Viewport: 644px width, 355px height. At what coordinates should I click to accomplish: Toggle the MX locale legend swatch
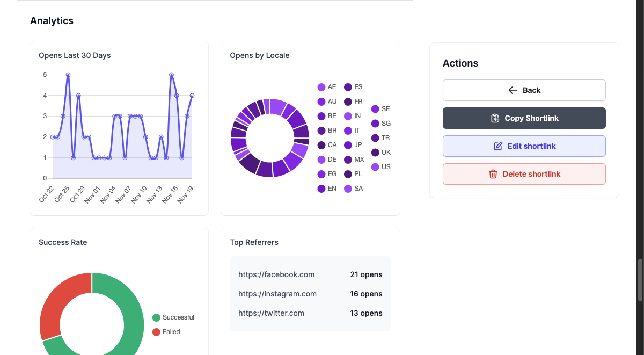348,160
